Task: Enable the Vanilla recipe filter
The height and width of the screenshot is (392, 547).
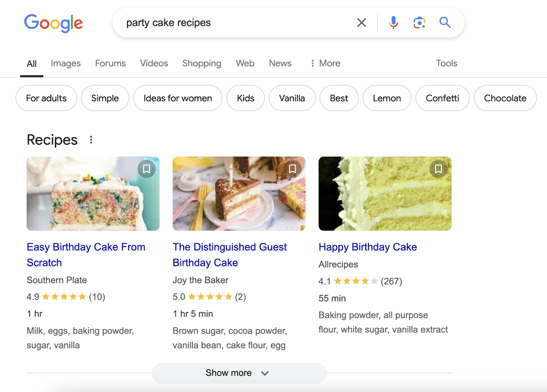Action: (x=292, y=98)
